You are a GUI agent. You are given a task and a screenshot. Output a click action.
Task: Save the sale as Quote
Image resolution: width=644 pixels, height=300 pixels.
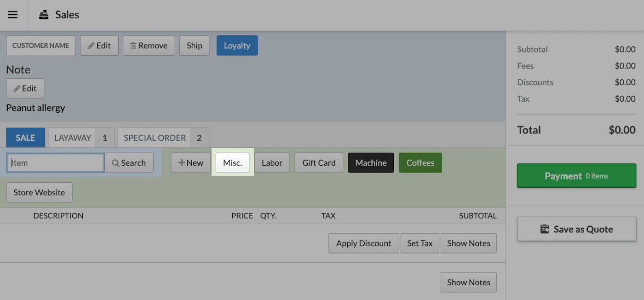[576, 229]
